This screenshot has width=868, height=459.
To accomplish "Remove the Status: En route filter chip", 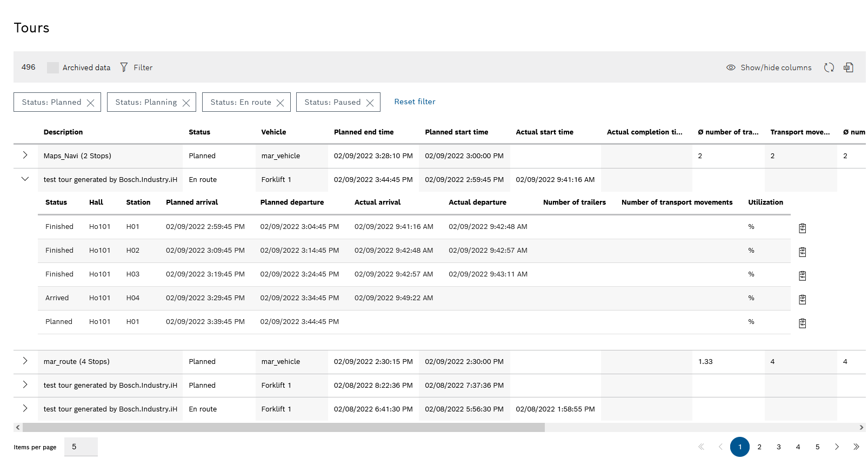I will tap(280, 103).
